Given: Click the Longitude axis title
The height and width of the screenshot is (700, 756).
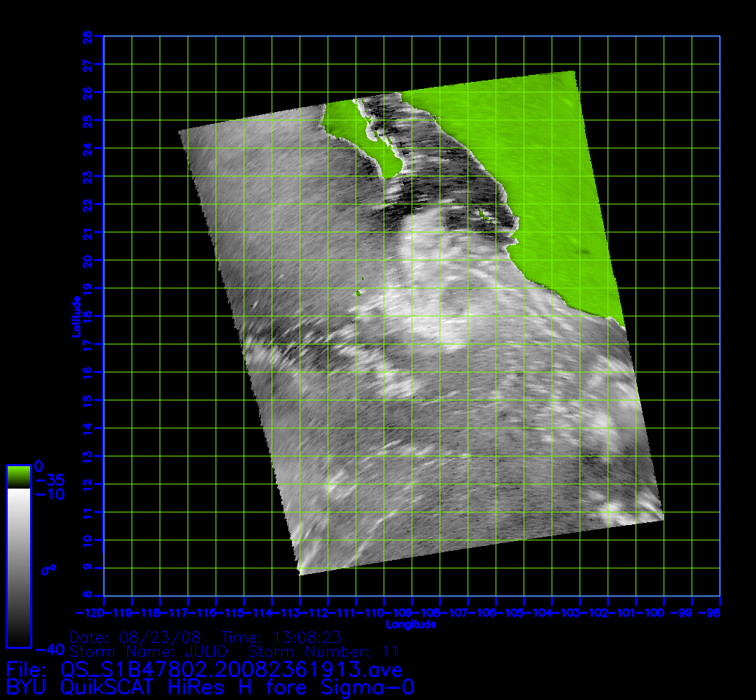Looking at the screenshot, I should coord(411,624).
